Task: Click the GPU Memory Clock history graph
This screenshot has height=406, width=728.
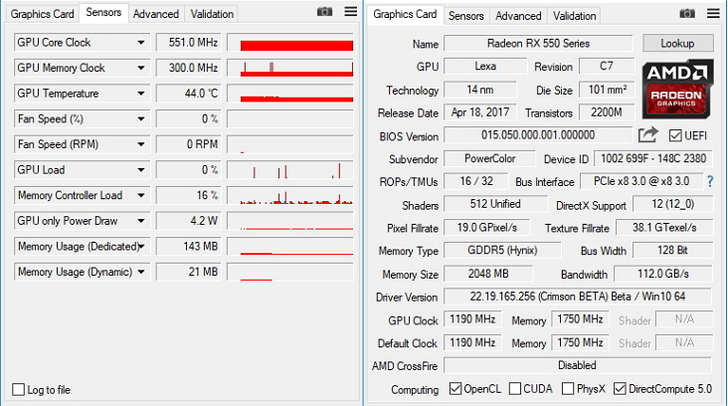Action: pos(290,68)
